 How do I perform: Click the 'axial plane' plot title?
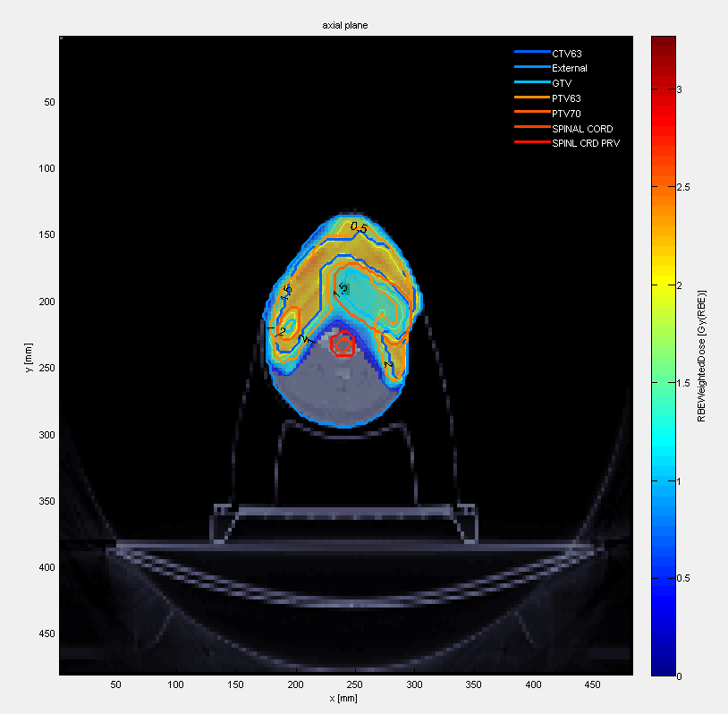coord(345,26)
